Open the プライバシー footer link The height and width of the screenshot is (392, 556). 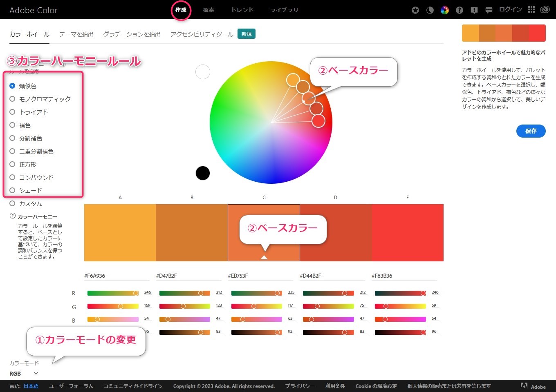click(300, 386)
